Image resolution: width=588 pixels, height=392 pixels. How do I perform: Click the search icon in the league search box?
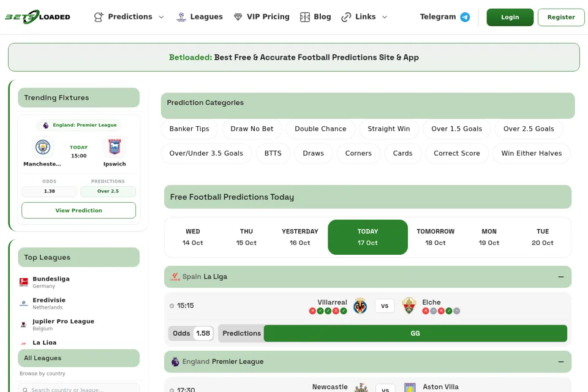coord(24,390)
